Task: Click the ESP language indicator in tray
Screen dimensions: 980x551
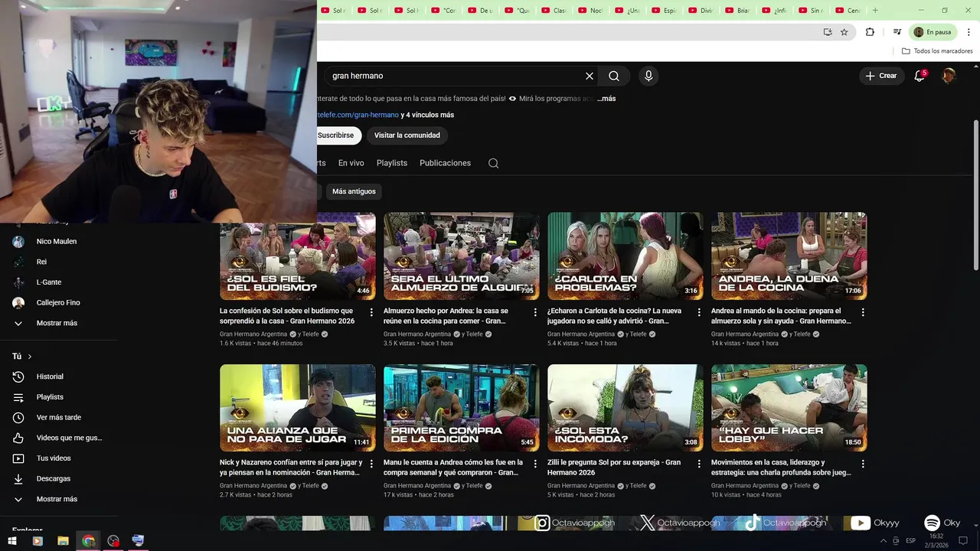Action: pos(910,541)
